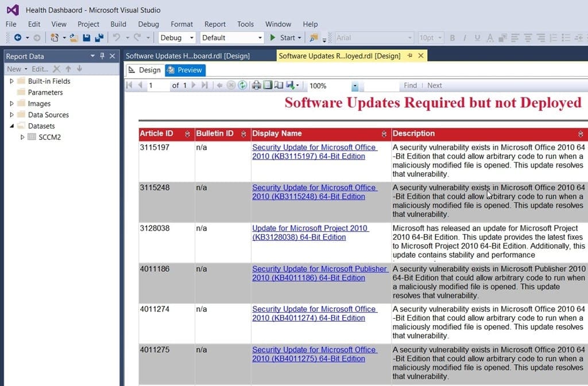Image resolution: width=588 pixels, height=386 pixels.
Task: Click the Bold formatting icon
Action: coord(452,38)
